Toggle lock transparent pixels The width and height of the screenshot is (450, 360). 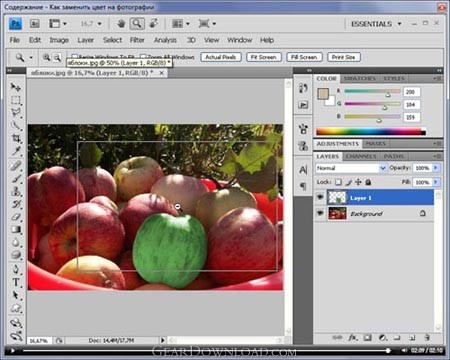338,182
